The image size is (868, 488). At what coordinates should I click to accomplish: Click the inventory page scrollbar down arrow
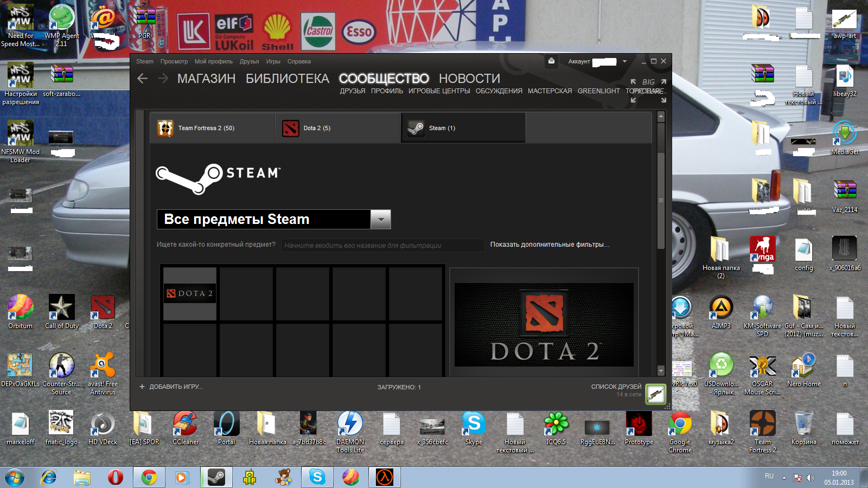click(x=661, y=371)
